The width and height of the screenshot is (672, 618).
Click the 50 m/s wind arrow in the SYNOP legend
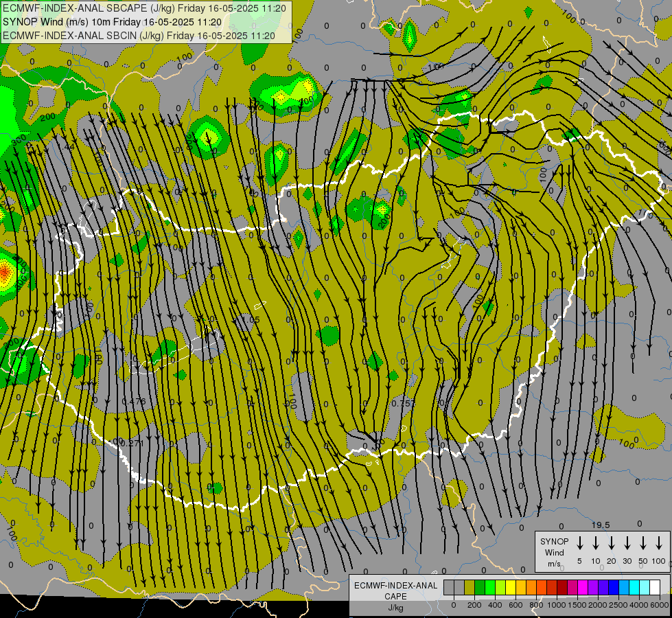[643, 543]
